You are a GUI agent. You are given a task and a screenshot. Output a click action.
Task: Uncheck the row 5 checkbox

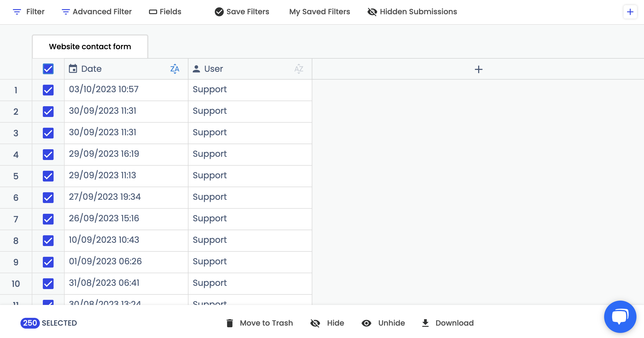point(48,176)
